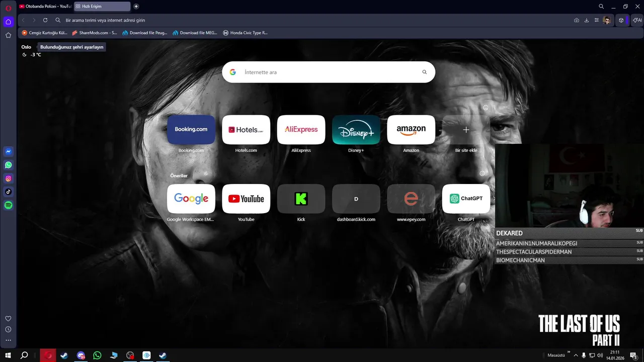Click the Oslo weather city label
Image resolution: width=644 pixels, height=362 pixels.
(x=26, y=47)
